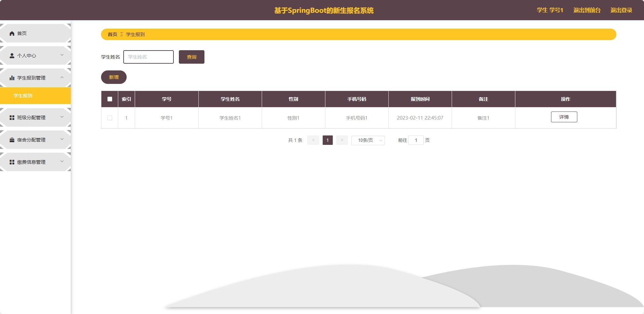Click the 学生 学号1 user label
This screenshot has height=314, width=644.
(550, 10)
